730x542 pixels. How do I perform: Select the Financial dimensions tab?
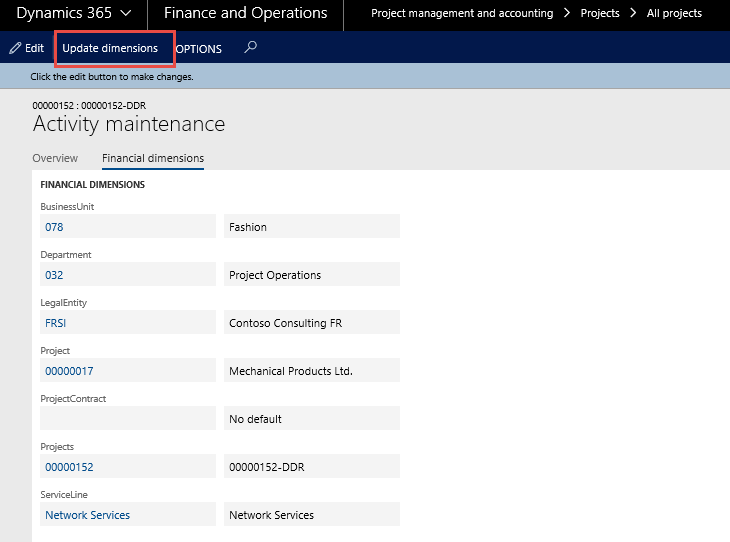[153, 158]
